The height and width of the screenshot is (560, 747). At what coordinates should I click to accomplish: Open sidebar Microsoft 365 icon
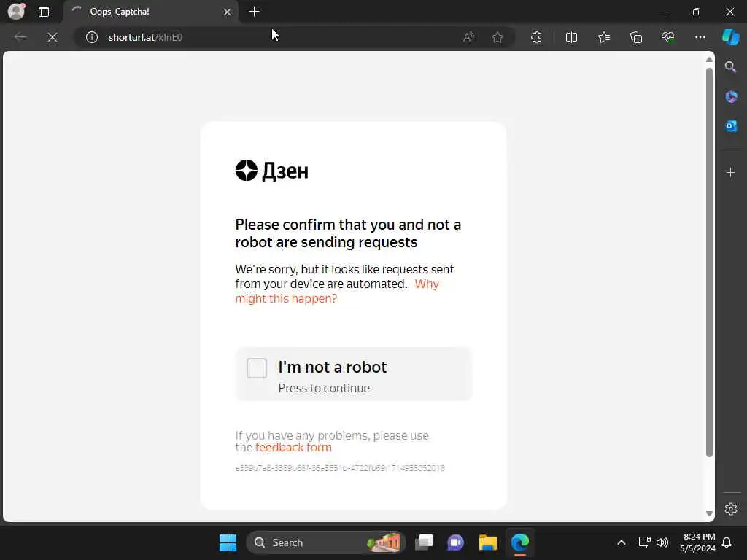731,97
